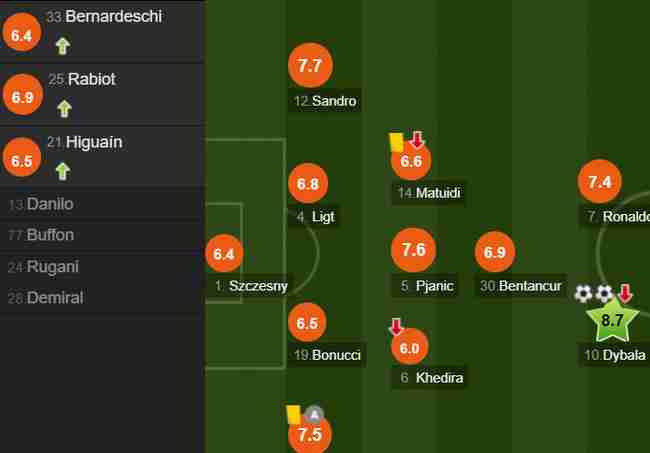Open Higuain's 6.5 rating in substitutes
Screen dimensions: 650x453
point(22,157)
